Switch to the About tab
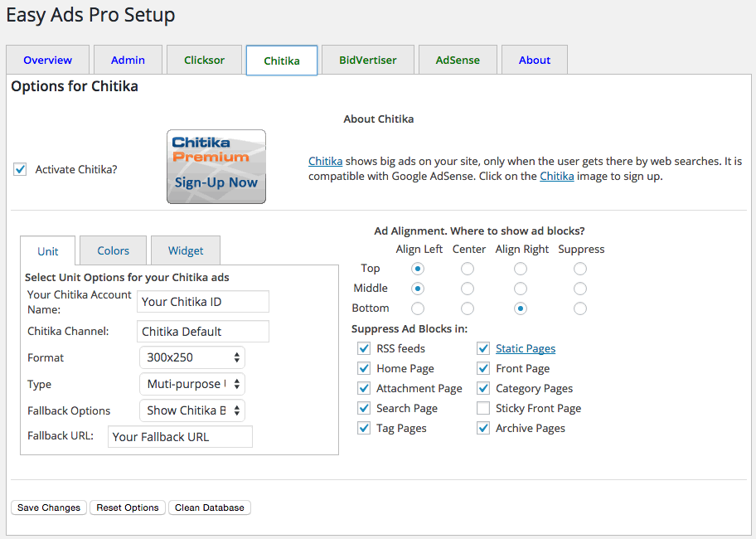756x539 pixels. point(535,60)
